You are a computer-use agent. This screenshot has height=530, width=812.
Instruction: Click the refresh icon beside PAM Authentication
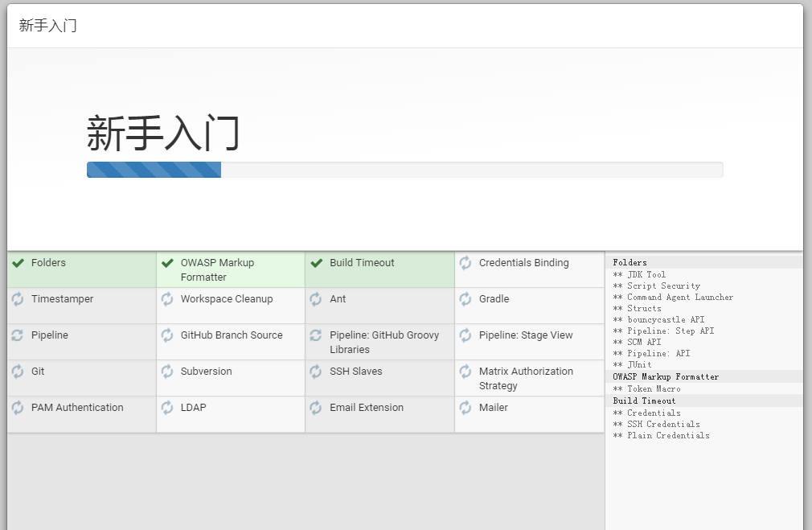[x=18, y=408]
